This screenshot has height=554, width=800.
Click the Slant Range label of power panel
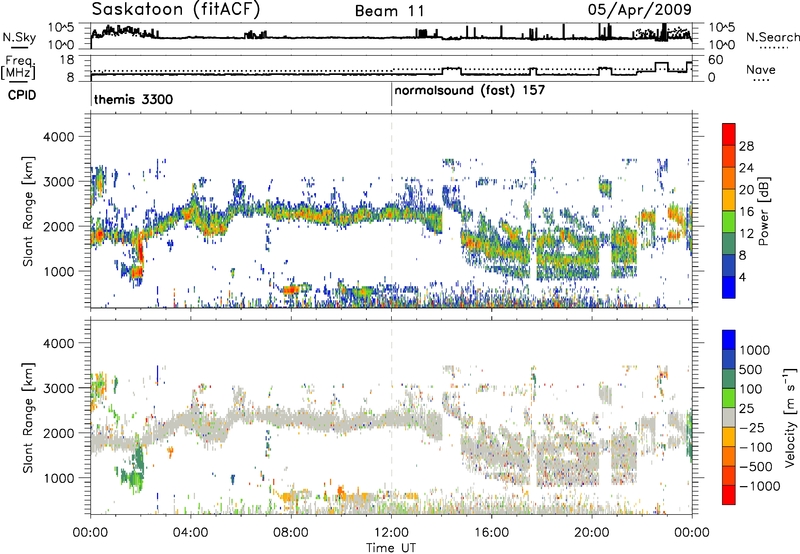pyautogui.click(x=28, y=211)
